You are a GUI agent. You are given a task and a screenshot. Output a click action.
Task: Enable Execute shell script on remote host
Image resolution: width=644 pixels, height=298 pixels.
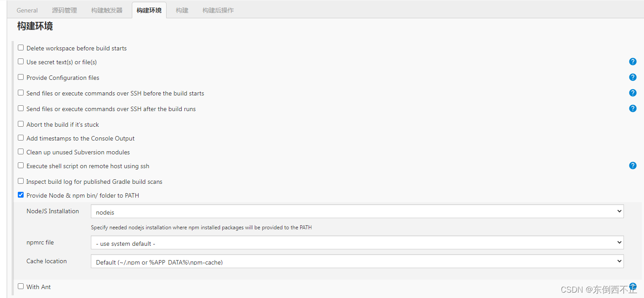click(x=20, y=165)
